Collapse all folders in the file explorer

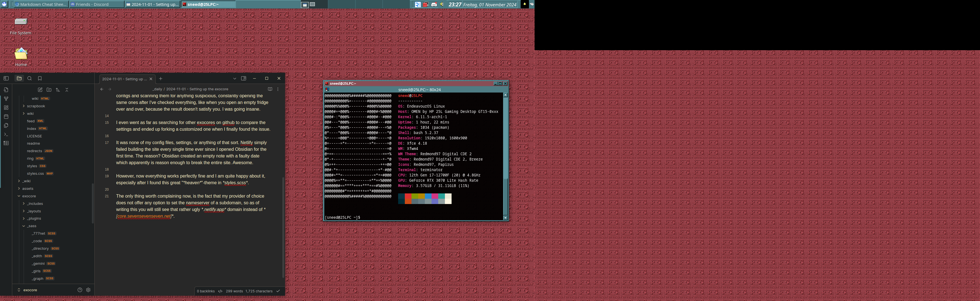tap(67, 89)
